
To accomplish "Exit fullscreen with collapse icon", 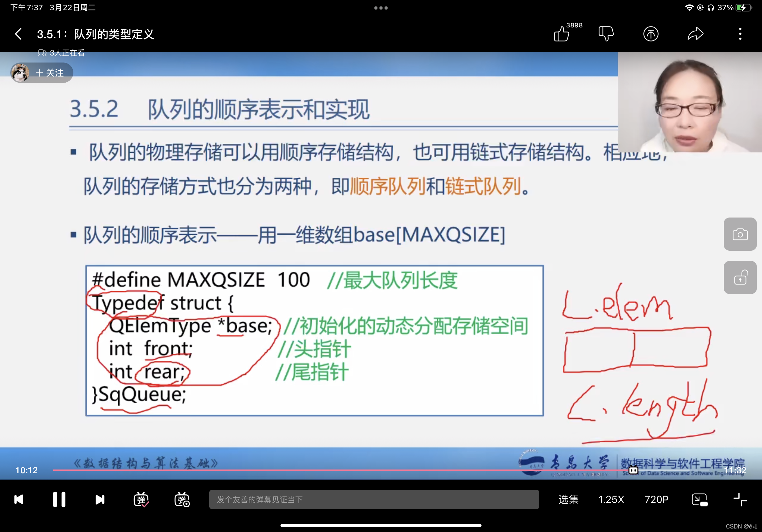I will [x=740, y=499].
